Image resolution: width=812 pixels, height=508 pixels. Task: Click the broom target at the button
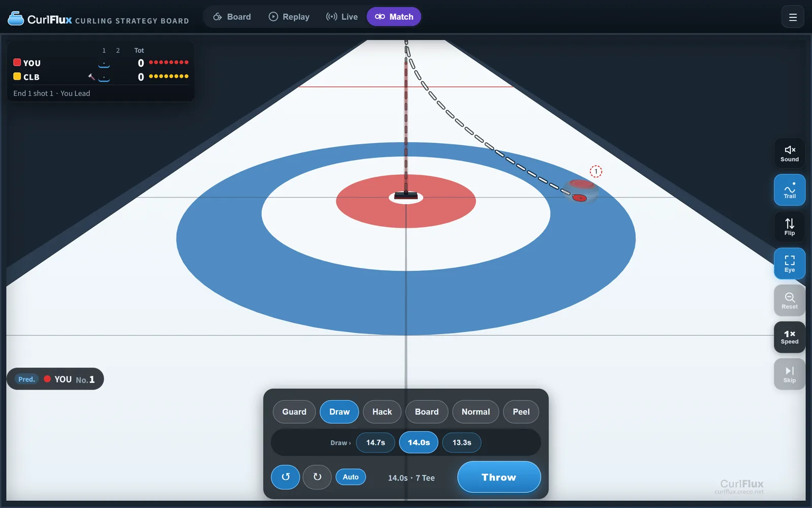(x=406, y=196)
